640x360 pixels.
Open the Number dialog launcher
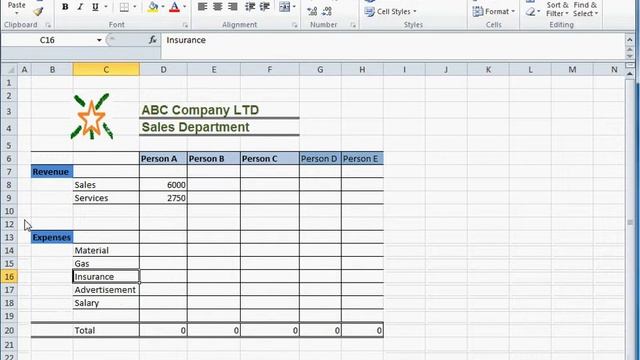coord(353,25)
